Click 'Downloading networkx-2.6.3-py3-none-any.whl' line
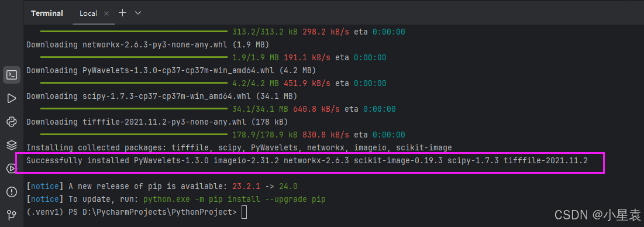 148,44
